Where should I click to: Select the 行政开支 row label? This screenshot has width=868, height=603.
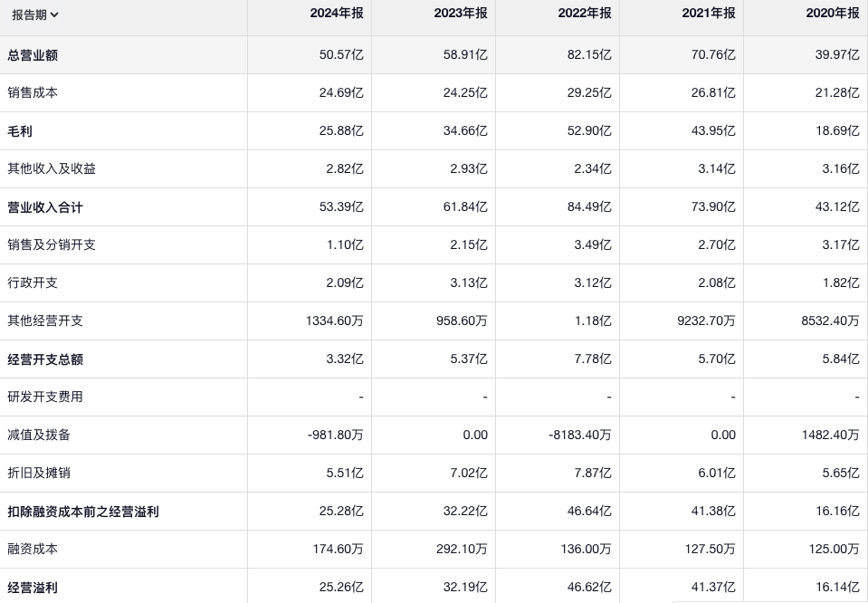tap(33, 283)
